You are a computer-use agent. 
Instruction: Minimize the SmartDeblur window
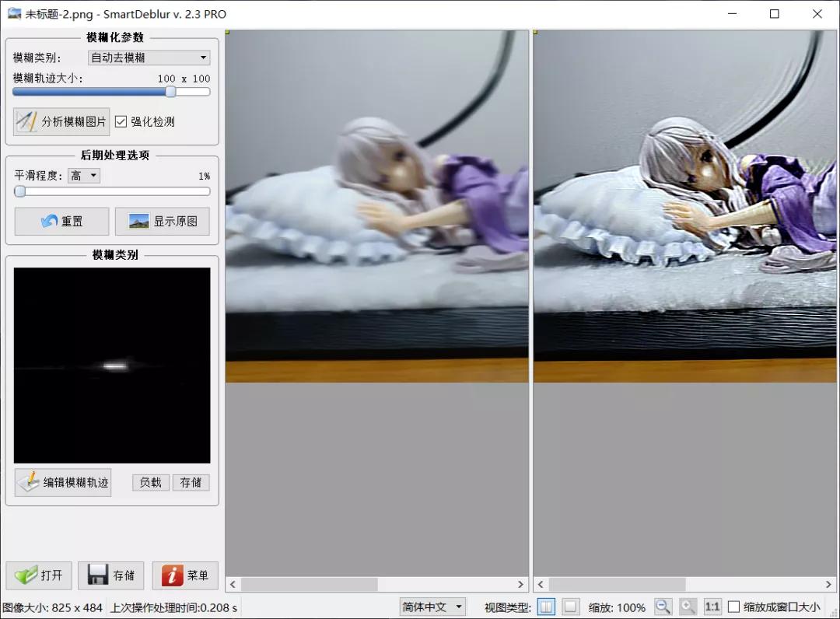(x=733, y=14)
